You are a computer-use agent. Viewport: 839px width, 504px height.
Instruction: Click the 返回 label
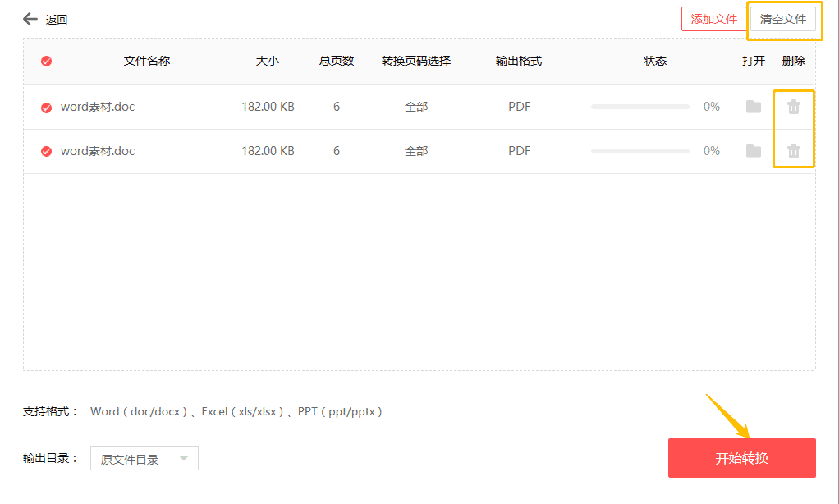[x=56, y=20]
